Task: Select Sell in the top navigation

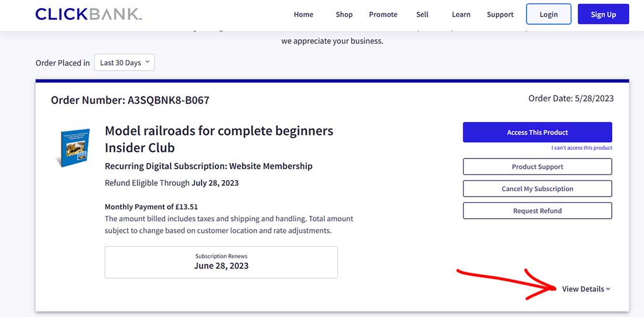Action: (x=422, y=15)
